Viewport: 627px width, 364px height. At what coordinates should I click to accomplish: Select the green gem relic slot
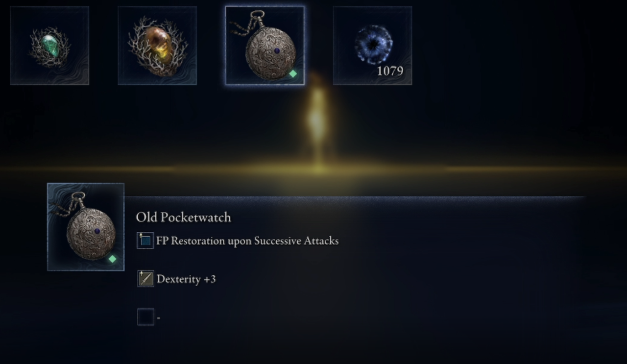(49, 46)
